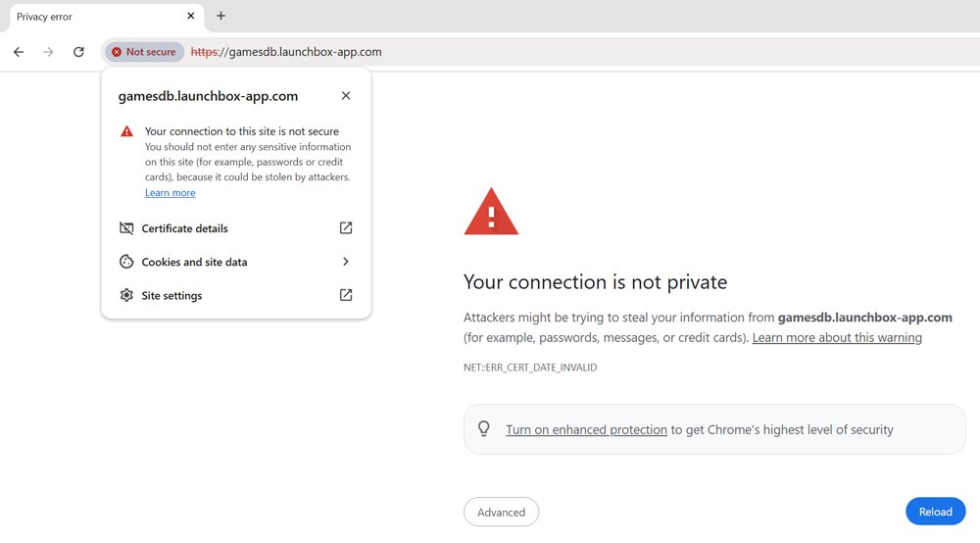
Task: Click the external link icon beside Site settings
Action: tap(346, 295)
